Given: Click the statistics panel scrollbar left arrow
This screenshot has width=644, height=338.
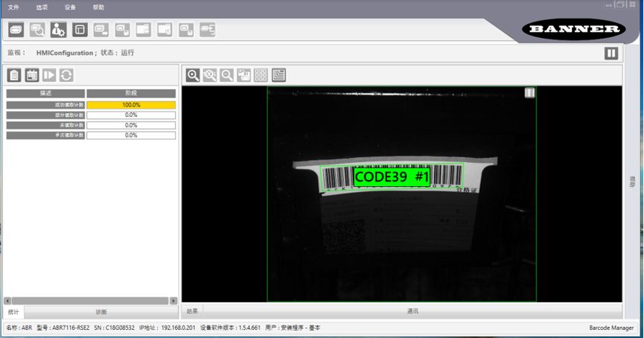Looking at the screenshot, I should (7, 301).
